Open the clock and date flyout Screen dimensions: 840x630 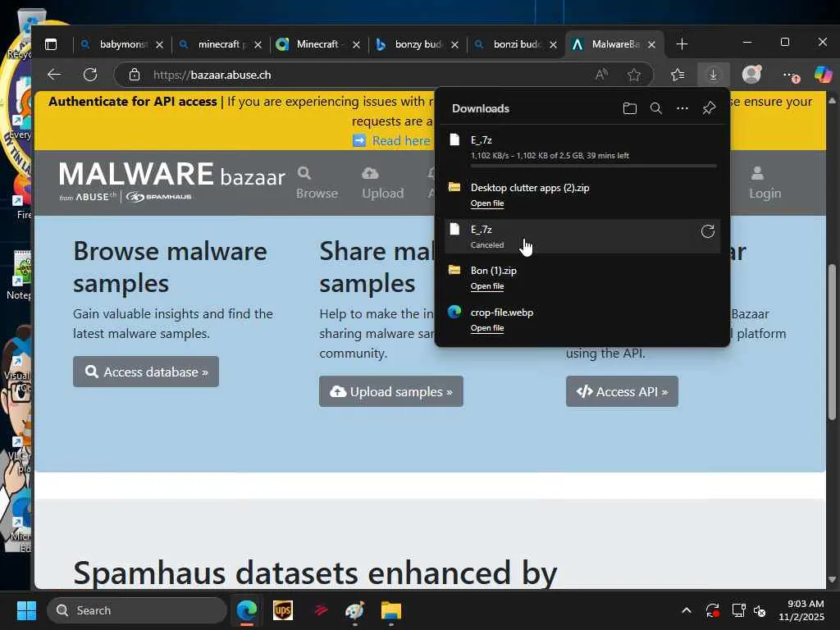801,610
